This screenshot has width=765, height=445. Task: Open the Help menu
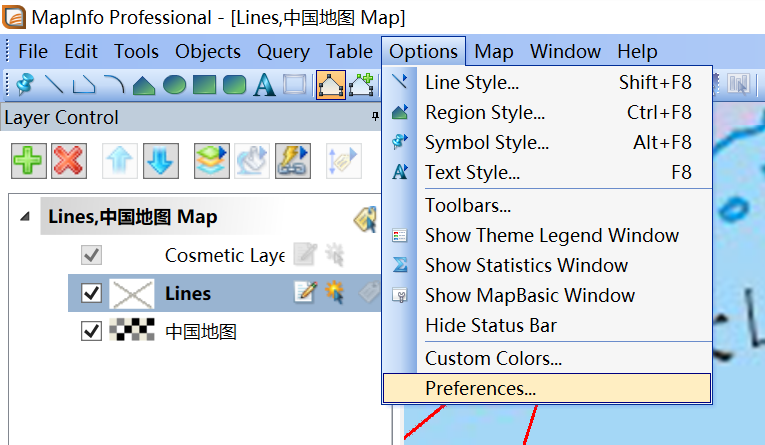[637, 51]
